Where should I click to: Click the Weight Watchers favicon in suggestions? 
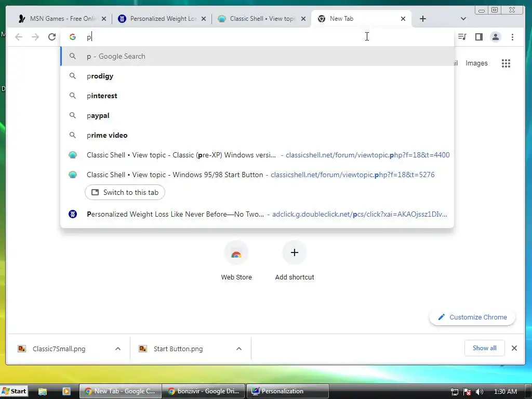tap(73, 214)
